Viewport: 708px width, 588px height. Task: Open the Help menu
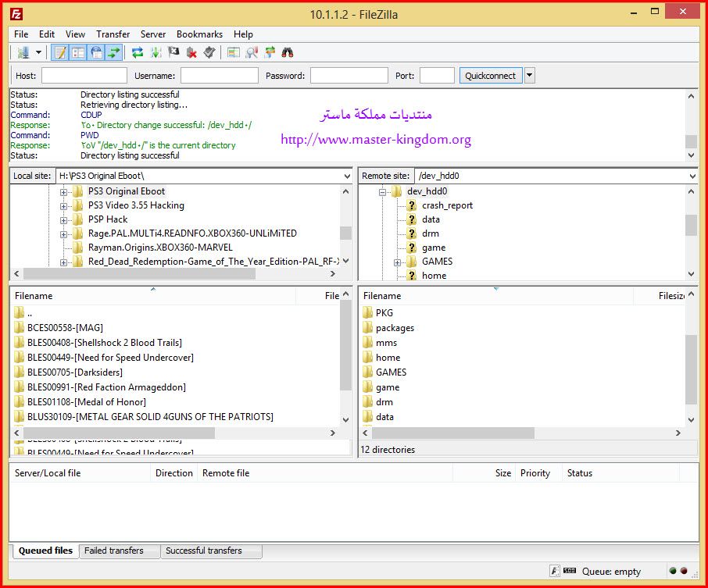coord(243,34)
